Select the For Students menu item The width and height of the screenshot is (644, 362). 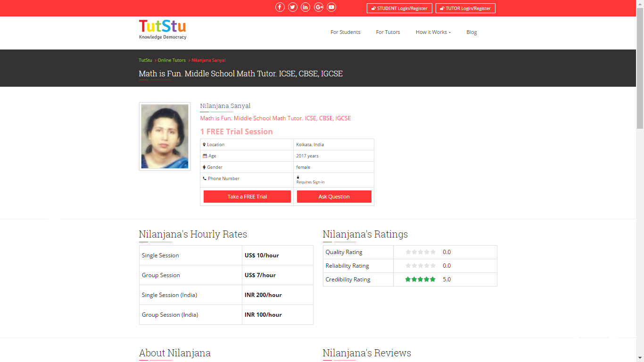345,32
